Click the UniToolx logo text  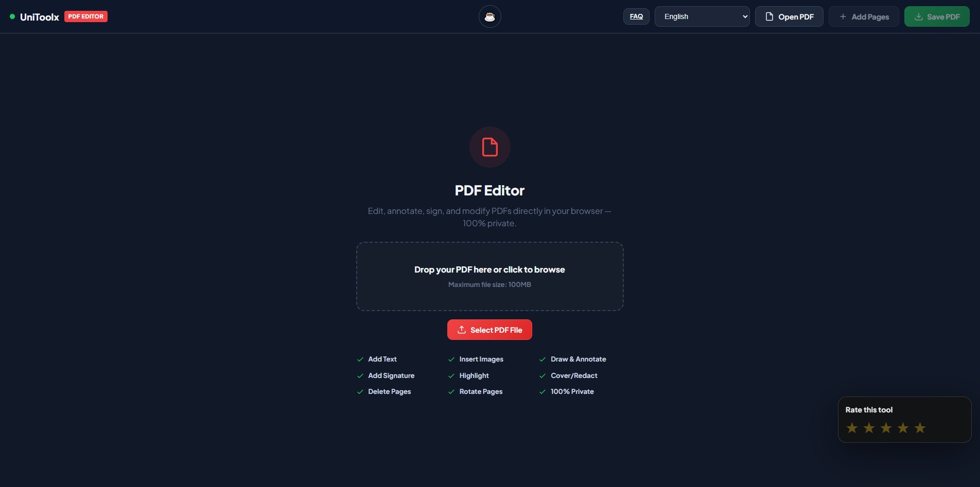(x=38, y=16)
